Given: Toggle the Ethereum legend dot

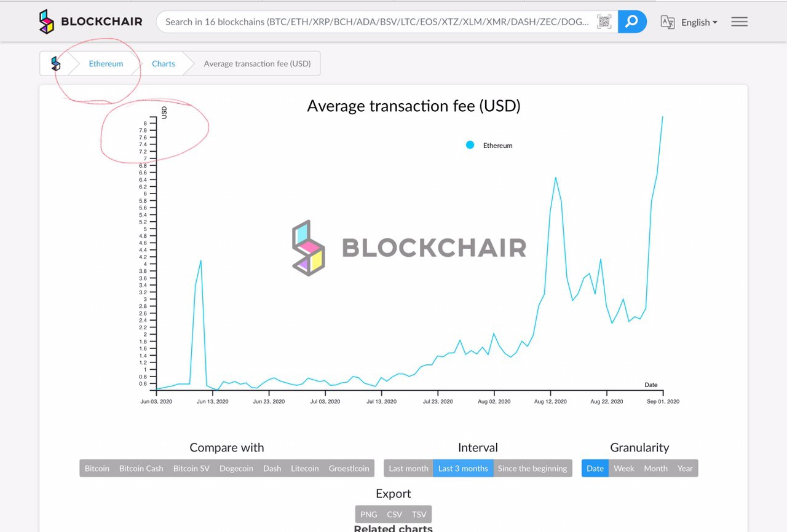Looking at the screenshot, I should click(470, 145).
